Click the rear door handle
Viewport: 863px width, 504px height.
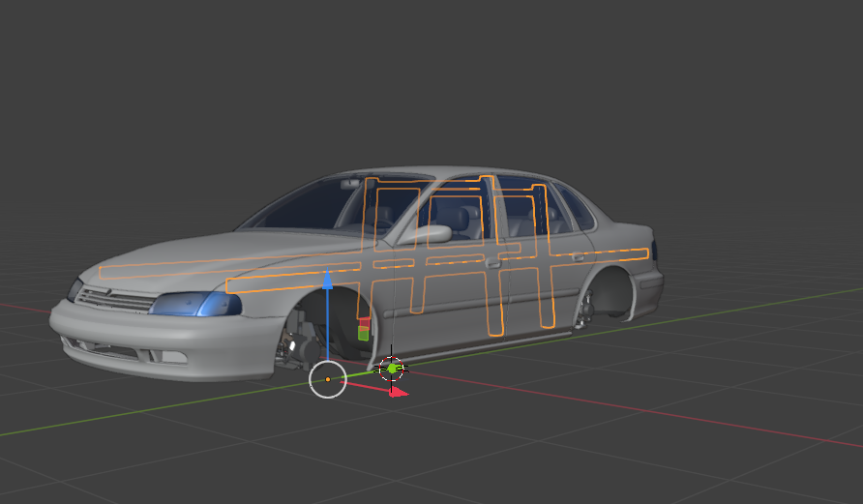pos(577,256)
